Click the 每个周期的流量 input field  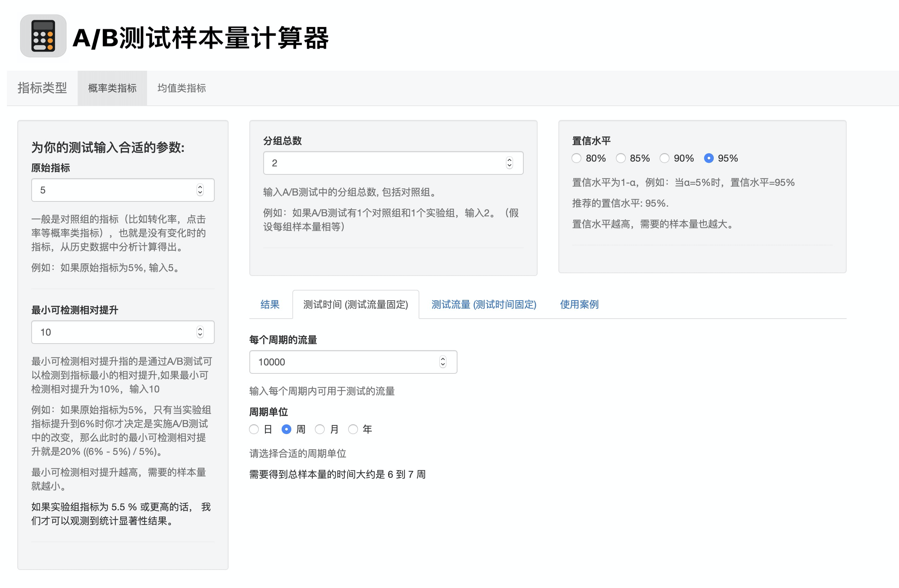pyautogui.click(x=340, y=362)
